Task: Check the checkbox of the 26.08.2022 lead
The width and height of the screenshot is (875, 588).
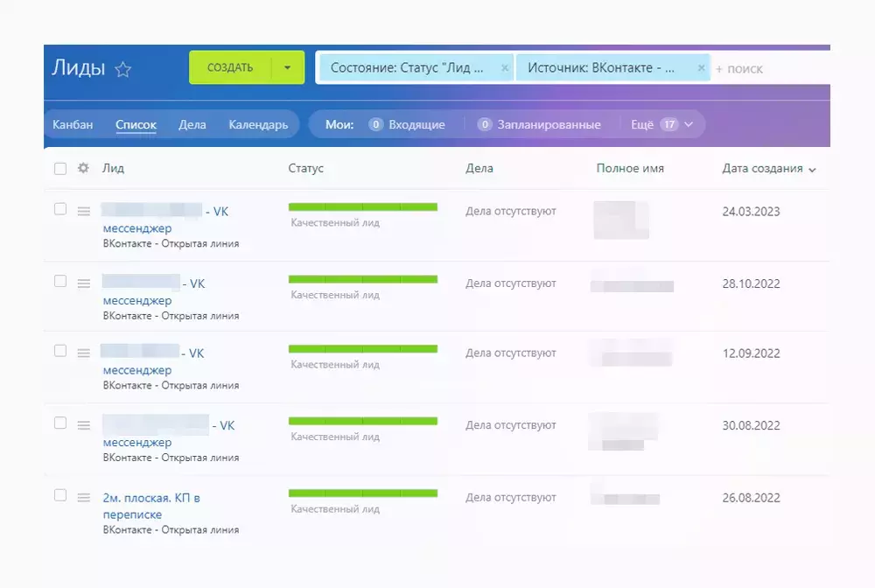Action: [60, 494]
